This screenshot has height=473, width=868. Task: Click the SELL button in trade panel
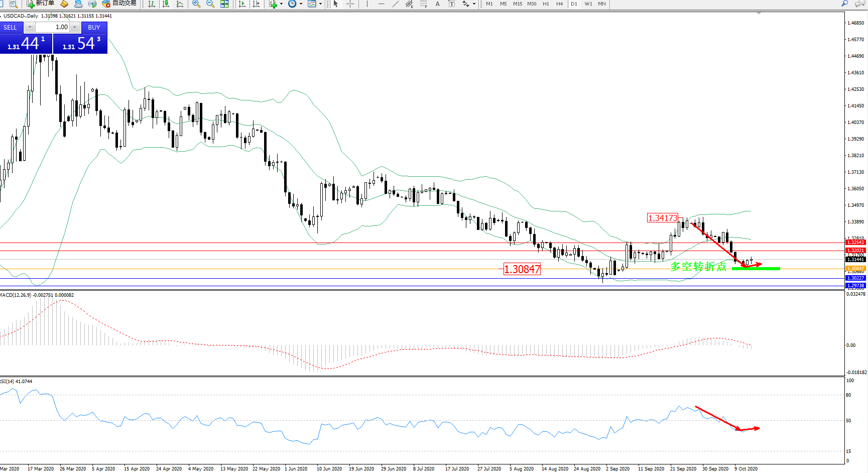[11, 28]
